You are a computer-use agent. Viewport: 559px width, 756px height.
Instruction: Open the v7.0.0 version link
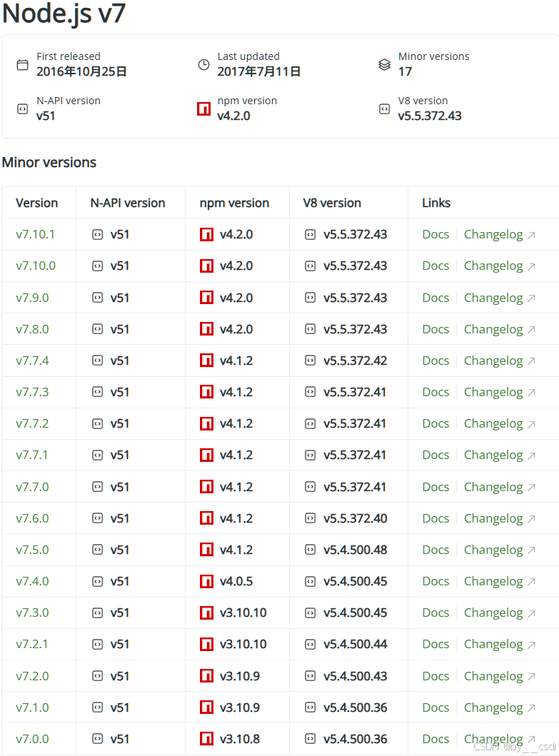[x=32, y=739]
